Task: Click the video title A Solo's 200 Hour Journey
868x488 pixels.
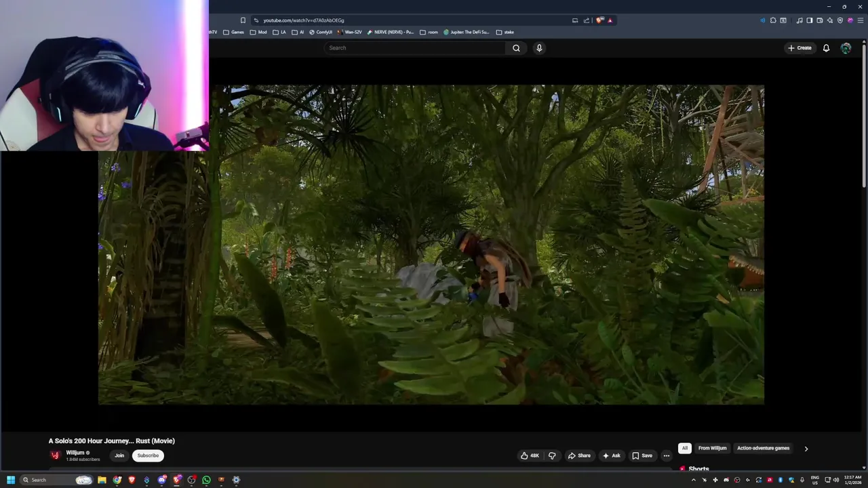Action: pyautogui.click(x=112, y=441)
